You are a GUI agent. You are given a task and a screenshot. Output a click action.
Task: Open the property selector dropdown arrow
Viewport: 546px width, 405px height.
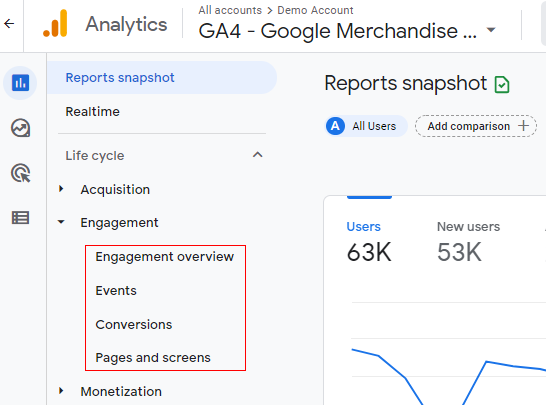491,30
